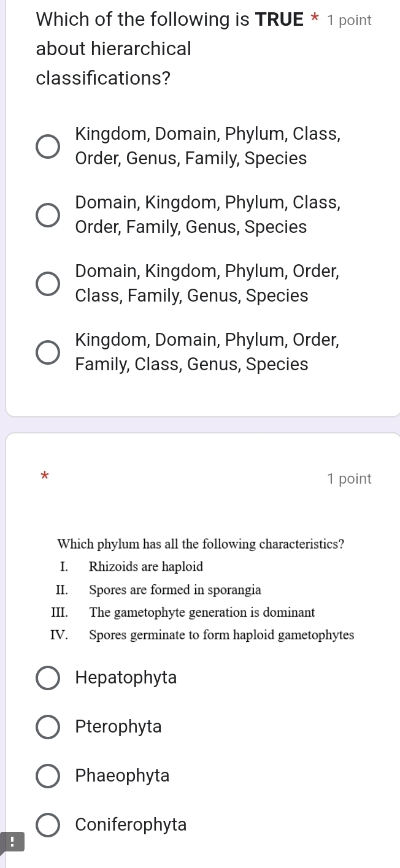Screen dimensions: 400x868
Task: Pick the Domain, Kingdom, Phylum, Order option
Action: [48, 283]
